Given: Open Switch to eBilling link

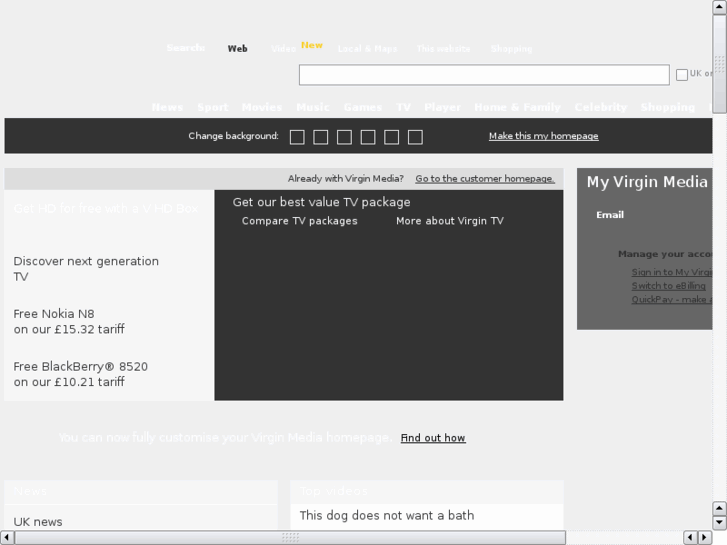Looking at the screenshot, I should pos(669,286).
